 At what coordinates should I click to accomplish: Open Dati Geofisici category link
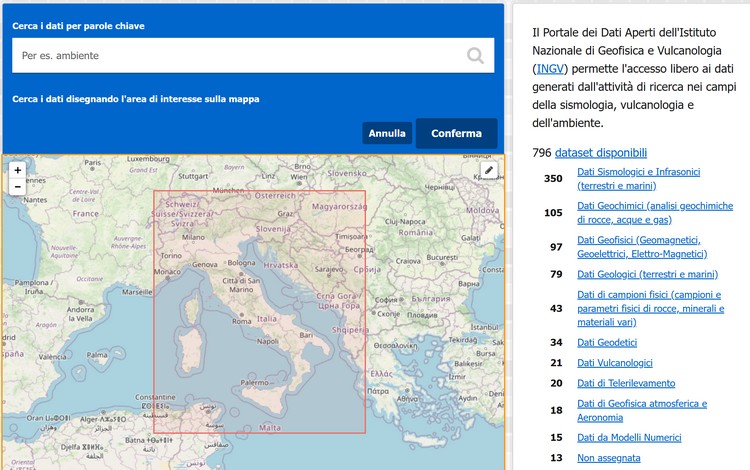(x=642, y=247)
